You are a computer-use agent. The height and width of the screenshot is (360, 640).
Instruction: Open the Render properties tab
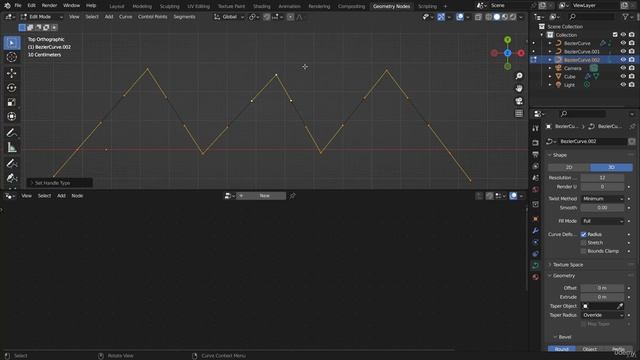click(536, 143)
